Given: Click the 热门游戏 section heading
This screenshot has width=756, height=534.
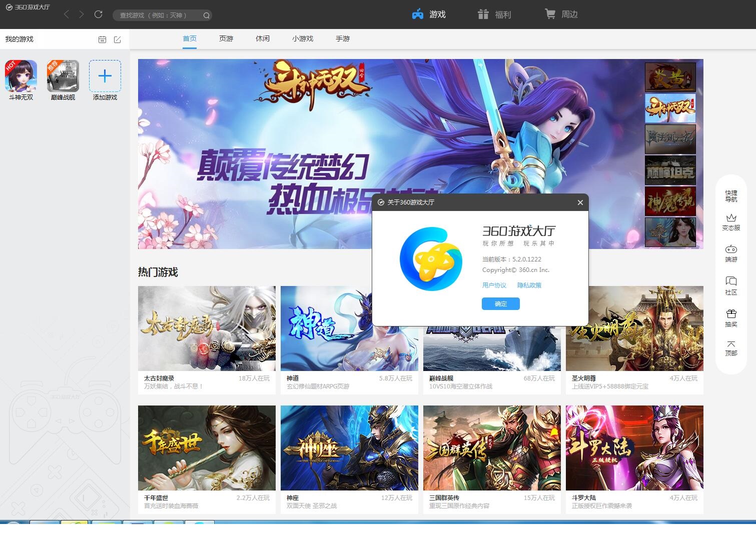Looking at the screenshot, I should [158, 272].
